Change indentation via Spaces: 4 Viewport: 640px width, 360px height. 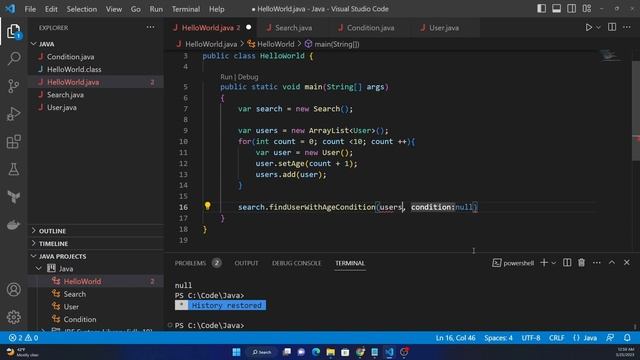498,338
